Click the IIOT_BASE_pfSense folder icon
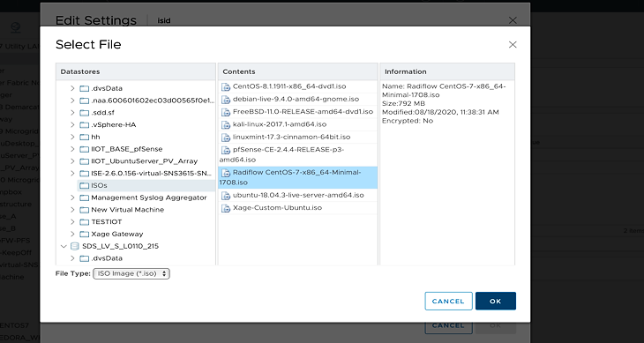Image resolution: width=644 pixels, height=343 pixels. [x=84, y=149]
